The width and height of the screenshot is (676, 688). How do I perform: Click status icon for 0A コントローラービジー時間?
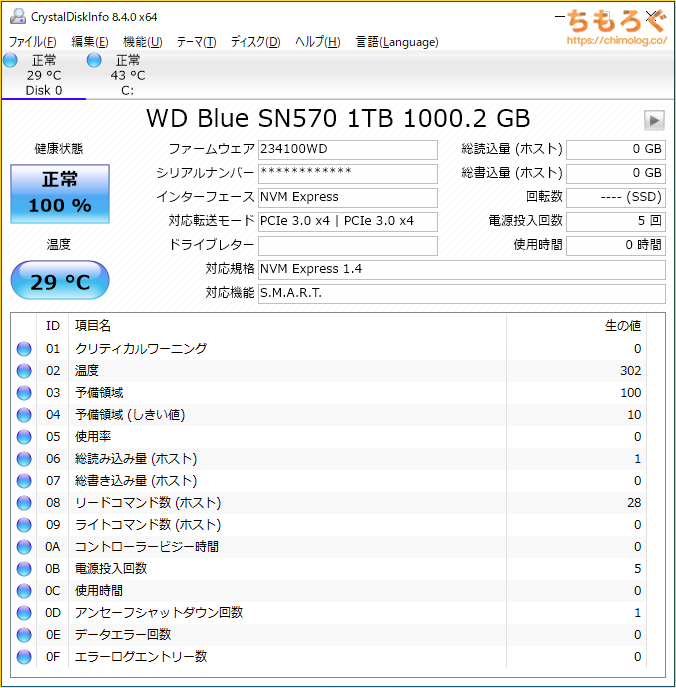[x=24, y=547]
